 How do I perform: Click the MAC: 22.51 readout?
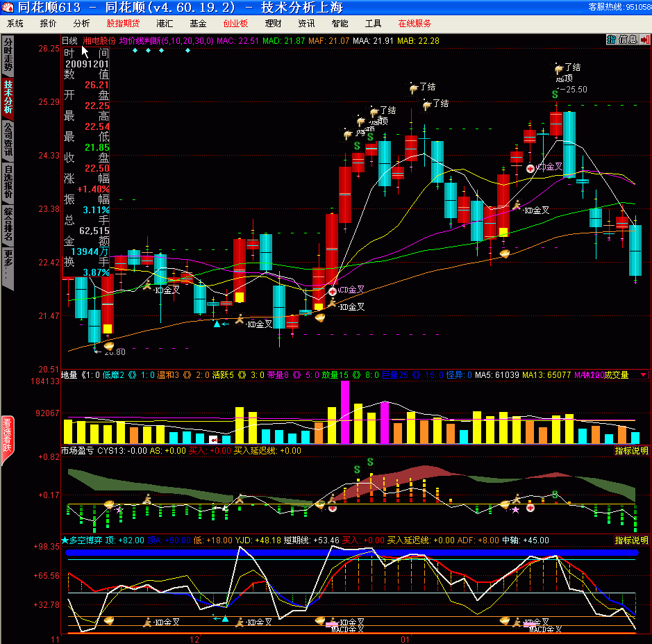[237, 41]
